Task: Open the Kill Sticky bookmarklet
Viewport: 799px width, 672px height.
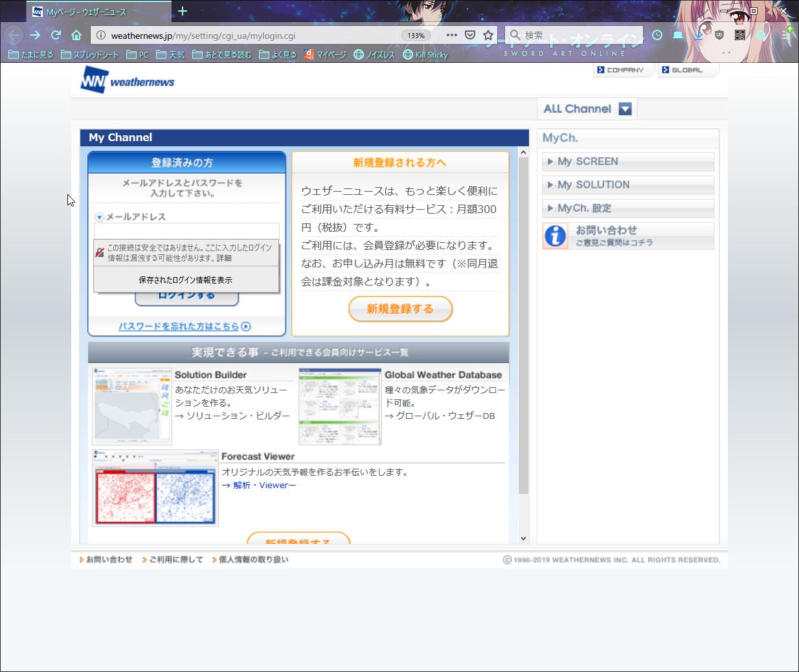Action: (x=425, y=54)
